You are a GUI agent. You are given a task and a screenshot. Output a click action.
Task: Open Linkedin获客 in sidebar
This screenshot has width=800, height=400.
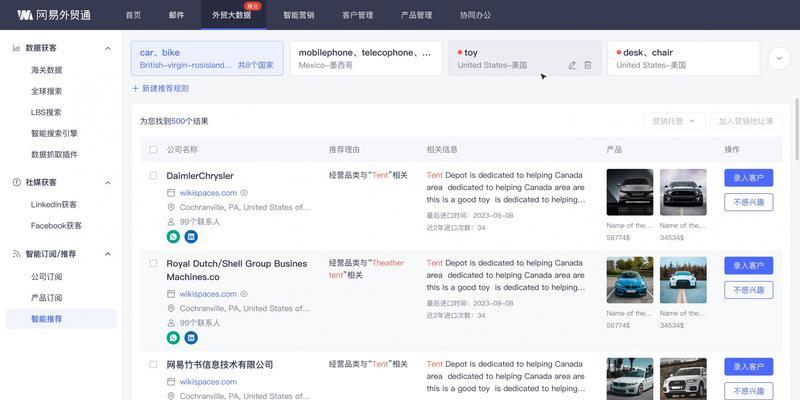pyautogui.click(x=54, y=204)
